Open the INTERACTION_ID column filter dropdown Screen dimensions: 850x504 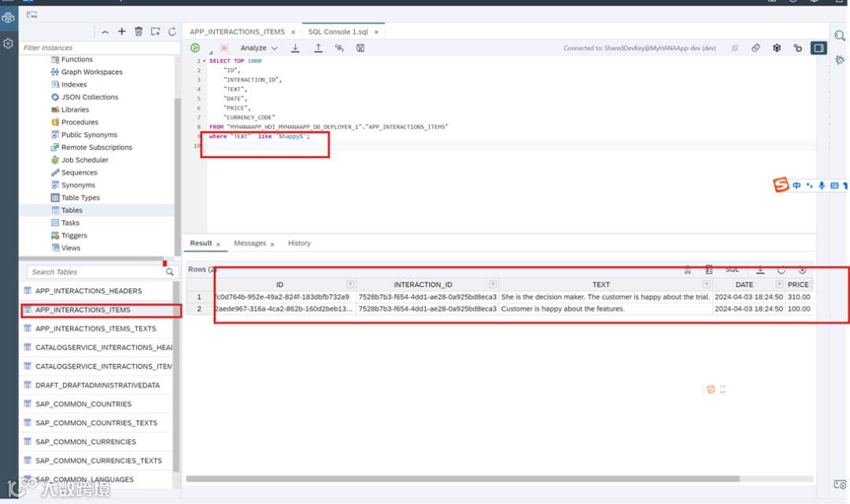[x=493, y=284]
